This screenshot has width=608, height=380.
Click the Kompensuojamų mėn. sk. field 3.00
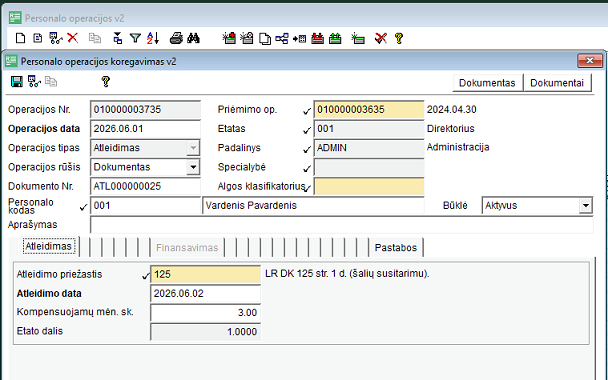(206, 313)
